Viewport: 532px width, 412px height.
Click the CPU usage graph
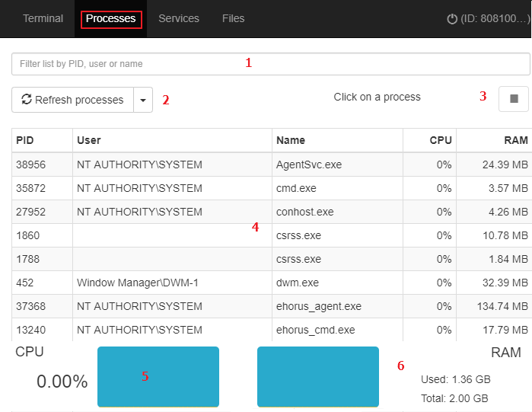tap(158, 377)
